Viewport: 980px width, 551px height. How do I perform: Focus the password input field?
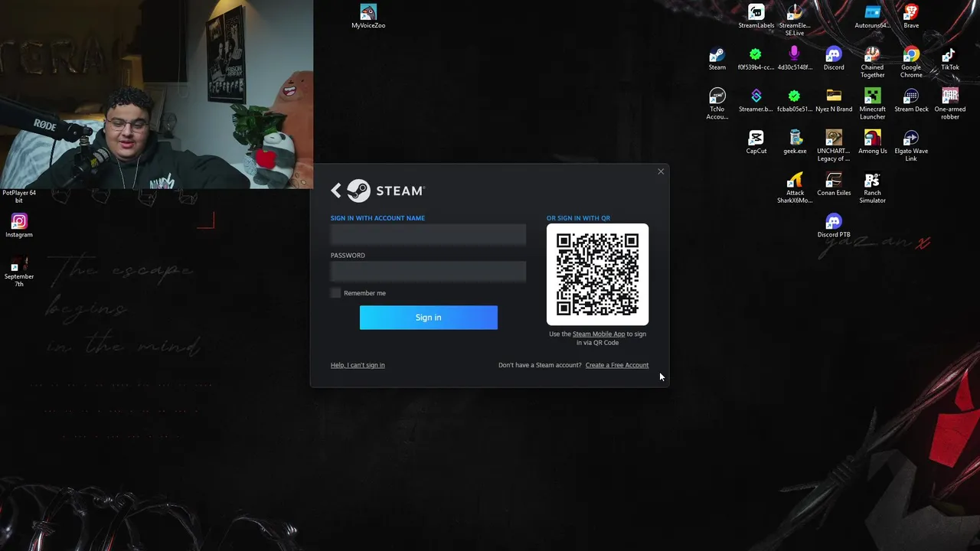tap(428, 272)
